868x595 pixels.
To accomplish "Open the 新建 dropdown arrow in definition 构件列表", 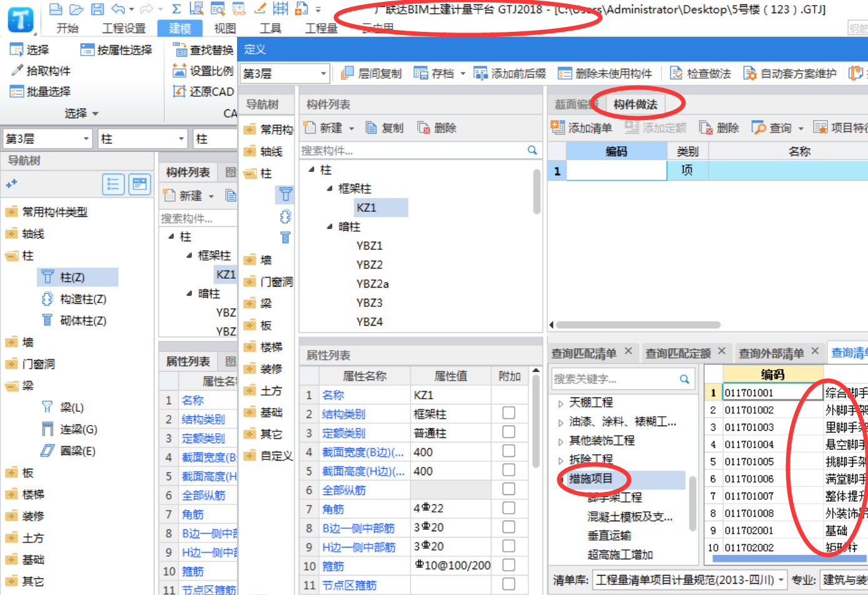I will (x=351, y=128).
